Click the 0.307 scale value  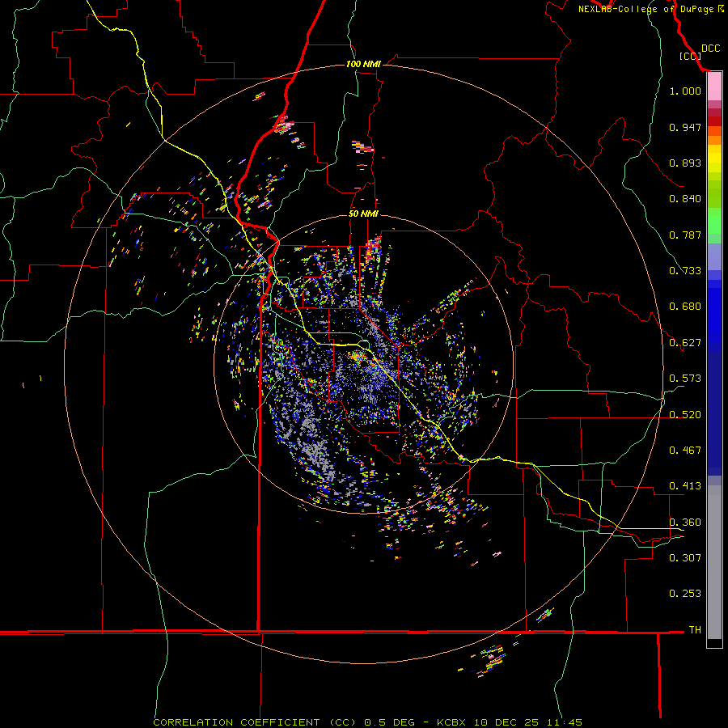(x=685, y=557)
